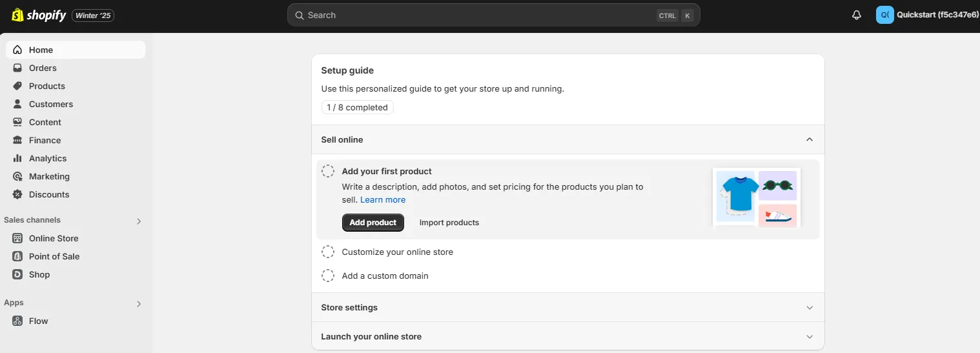The image size is (980, 353).
Task: Click the Shopify logo
Action: tap(39, 15)
